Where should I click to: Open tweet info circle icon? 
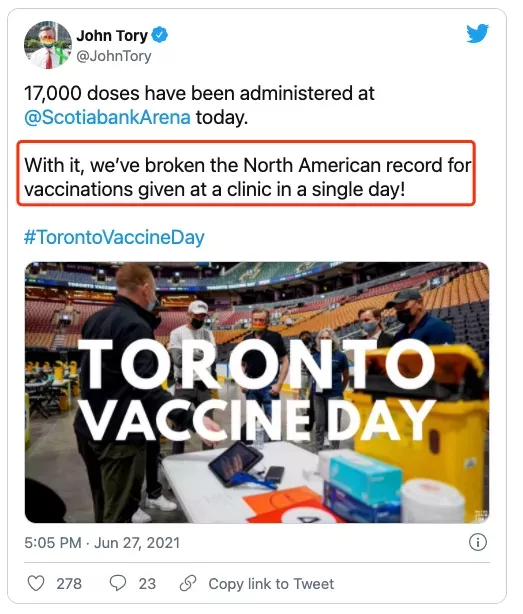pos(478,542)
